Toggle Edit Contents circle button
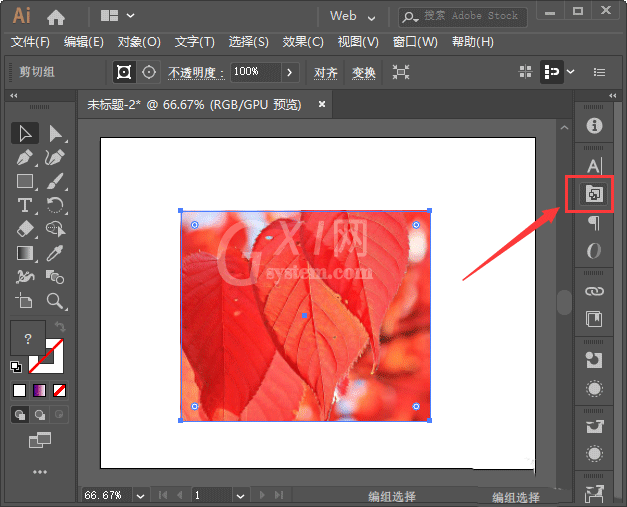Screen dimensions: 627x507 click(149, 72)
